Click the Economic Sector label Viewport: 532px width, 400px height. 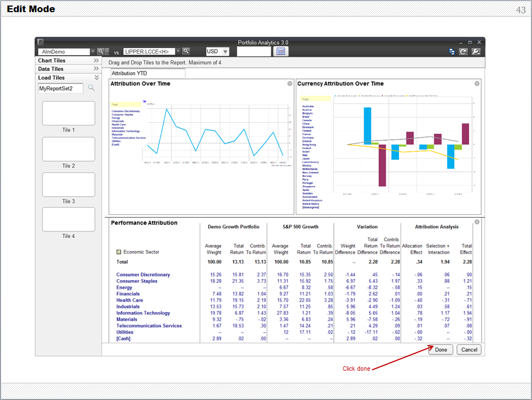point(141,252)
